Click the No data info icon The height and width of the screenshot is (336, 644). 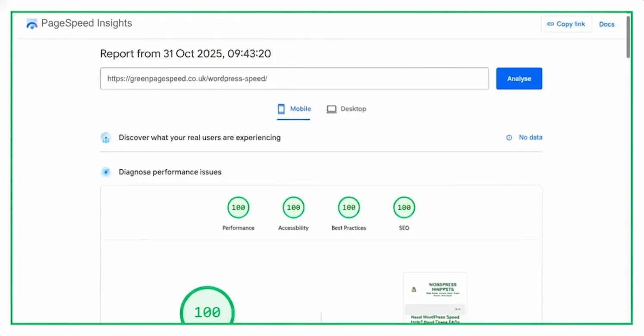[x=509, y=137]
